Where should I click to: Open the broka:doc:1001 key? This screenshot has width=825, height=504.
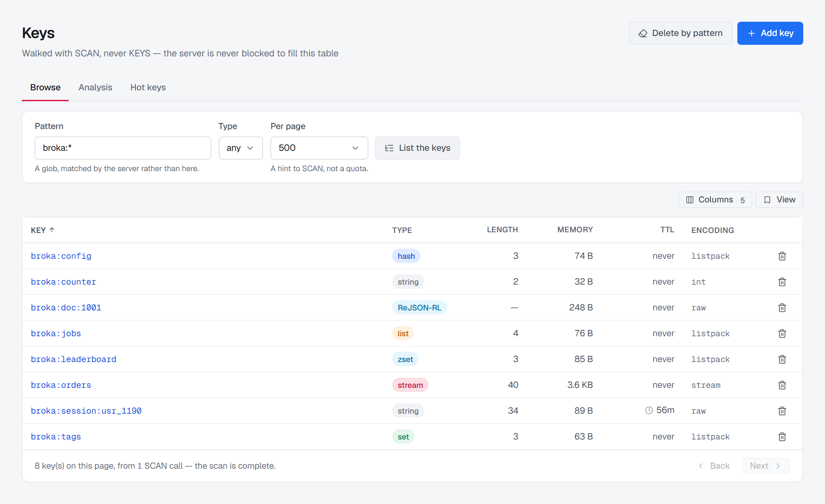click(66, 308)
